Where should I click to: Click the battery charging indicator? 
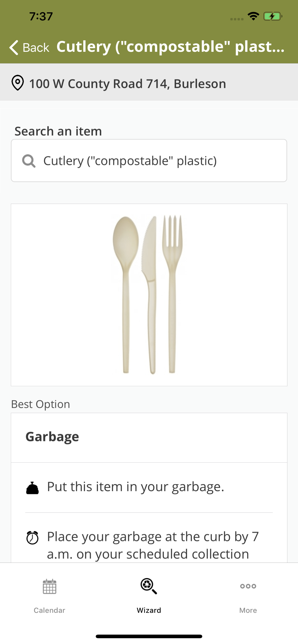(x=273, y=16)
